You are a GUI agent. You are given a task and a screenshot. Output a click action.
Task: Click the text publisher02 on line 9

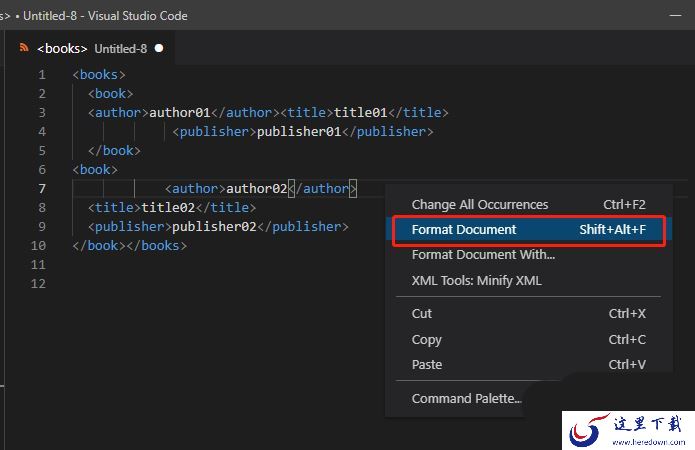pos(214,227)
